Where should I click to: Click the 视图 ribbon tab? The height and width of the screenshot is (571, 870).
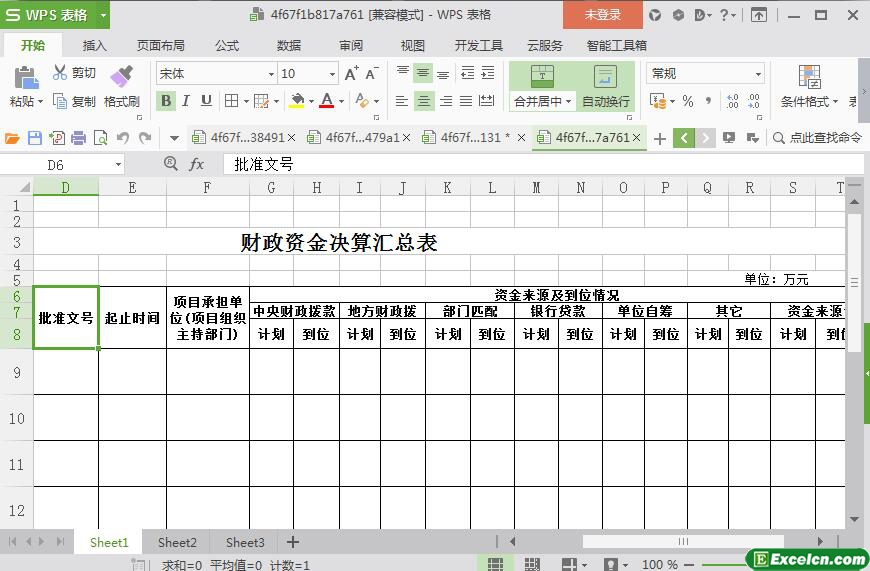coord(412,46)
